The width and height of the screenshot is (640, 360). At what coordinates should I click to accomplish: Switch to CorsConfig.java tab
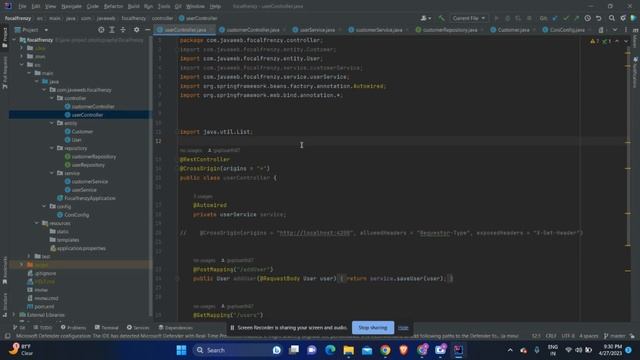[x=567, y=30]
